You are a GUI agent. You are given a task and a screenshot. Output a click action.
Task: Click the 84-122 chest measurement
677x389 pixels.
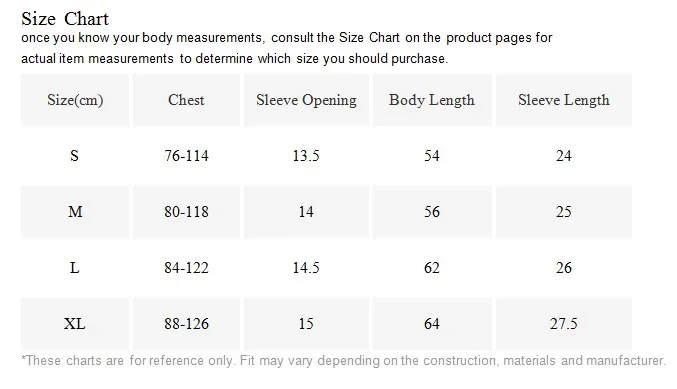186,268
